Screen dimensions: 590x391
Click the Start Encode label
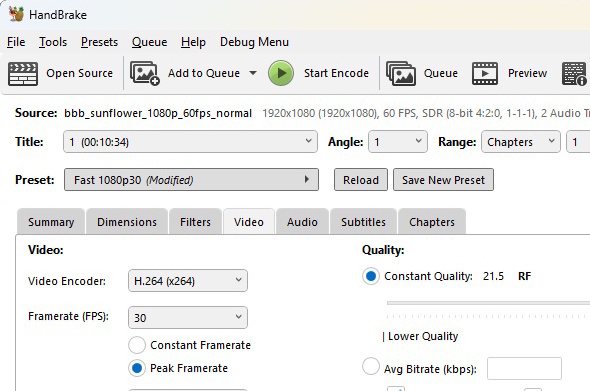pyautogui.click(x=336, y=73)
